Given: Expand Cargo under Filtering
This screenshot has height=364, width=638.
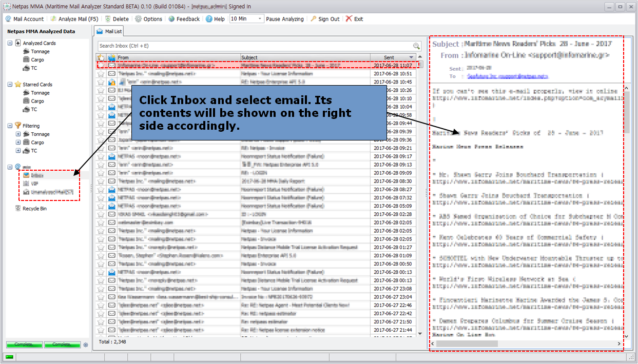Looking at the screenshot, I should (18, 143).
